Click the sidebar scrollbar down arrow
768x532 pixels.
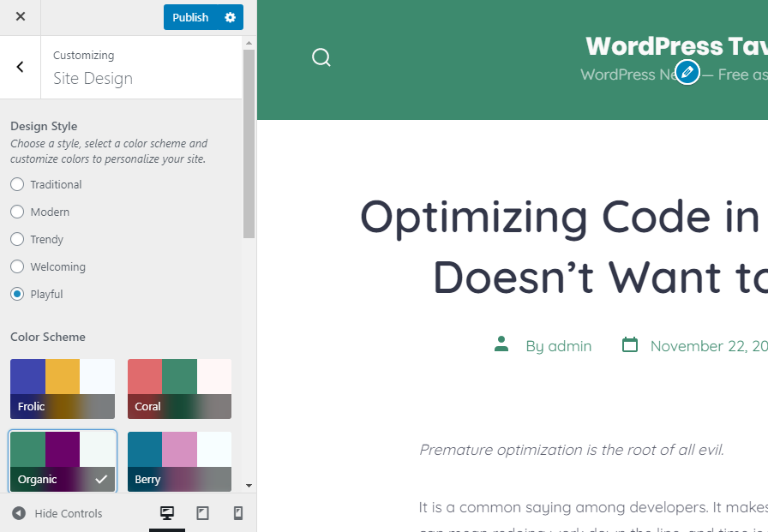(x=249, y=485)
